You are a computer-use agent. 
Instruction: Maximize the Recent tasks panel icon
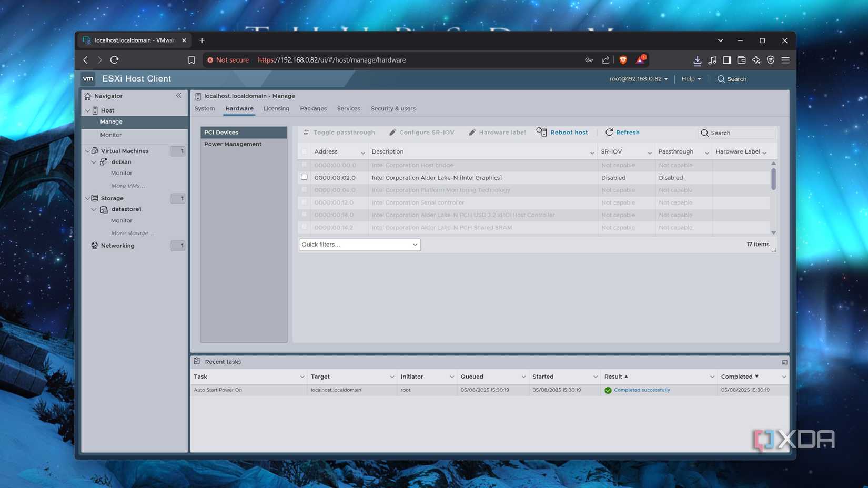784,362
